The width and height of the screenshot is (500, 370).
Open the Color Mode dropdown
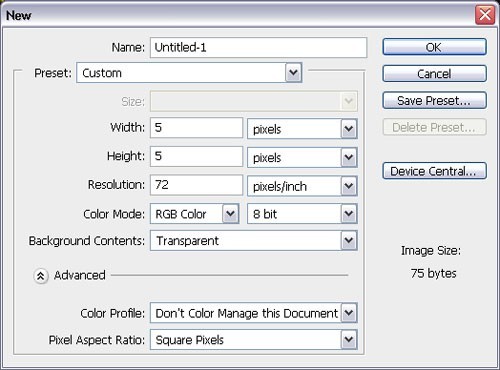(x=194, y=214)
